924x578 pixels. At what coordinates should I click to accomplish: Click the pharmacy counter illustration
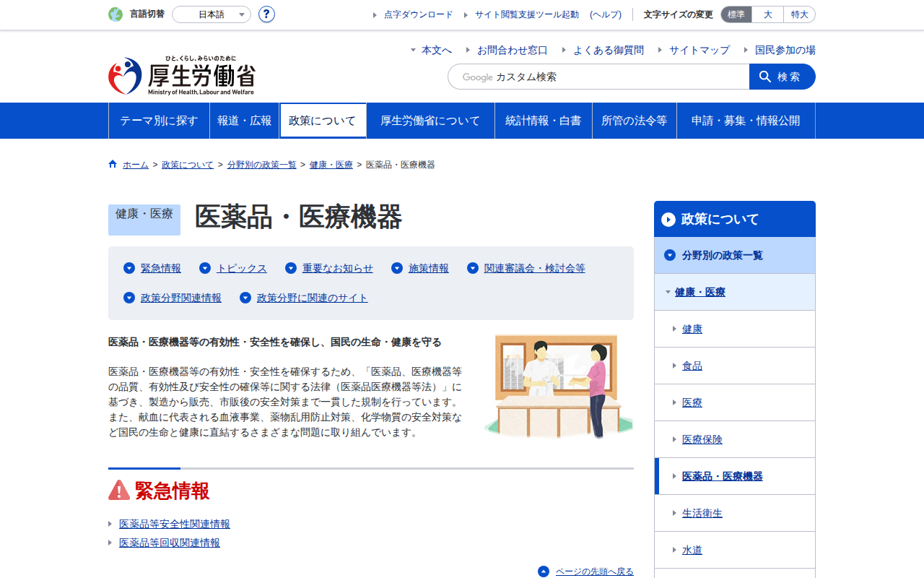559,386
